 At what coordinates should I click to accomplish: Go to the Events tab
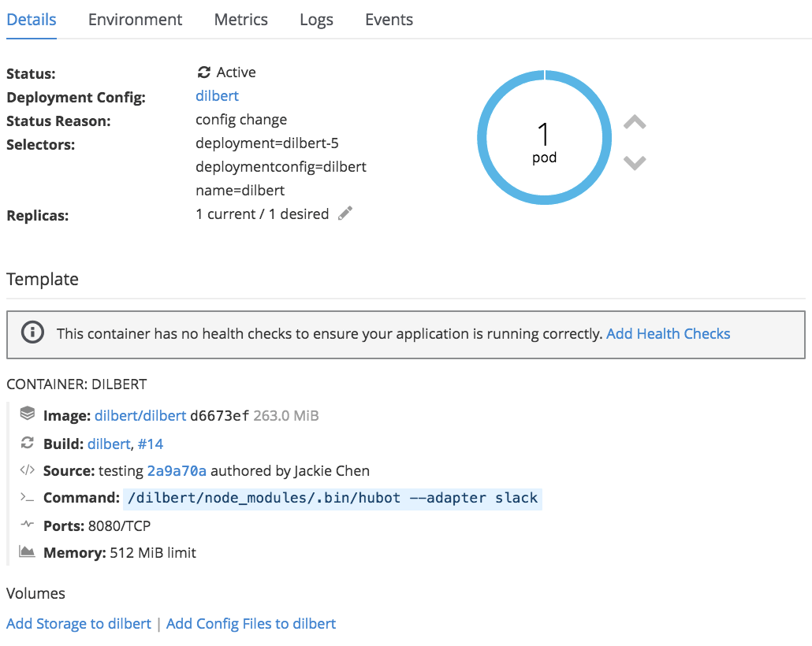[389, 20]
